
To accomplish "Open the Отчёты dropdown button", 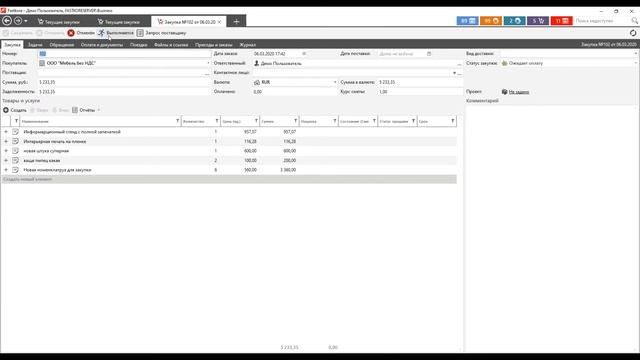I will [86, 110].
